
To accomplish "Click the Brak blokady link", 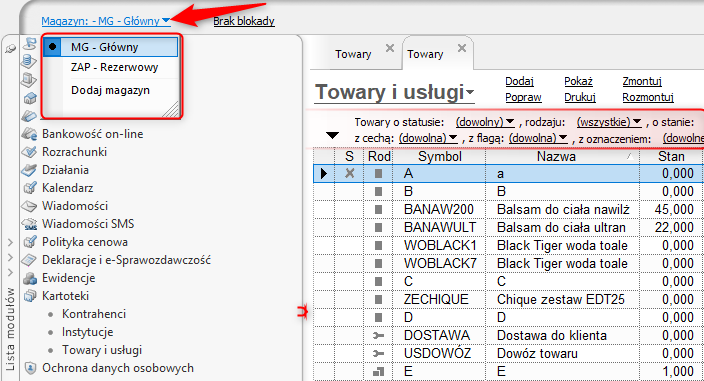I will (244, 21).
